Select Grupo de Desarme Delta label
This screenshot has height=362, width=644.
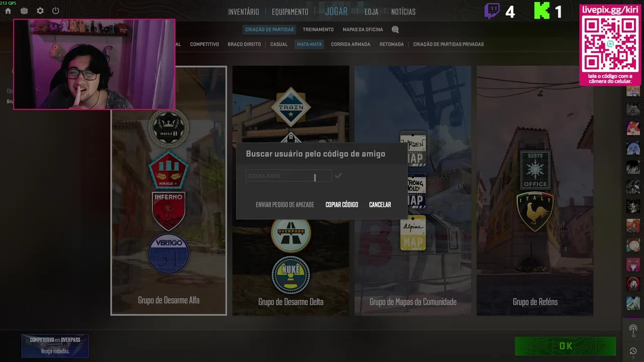coord(291,302)
